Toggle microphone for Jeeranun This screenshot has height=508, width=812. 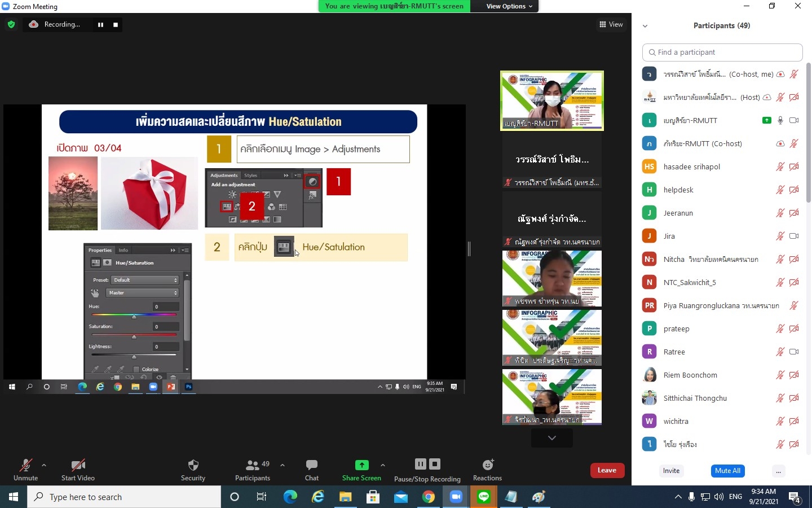780,213
